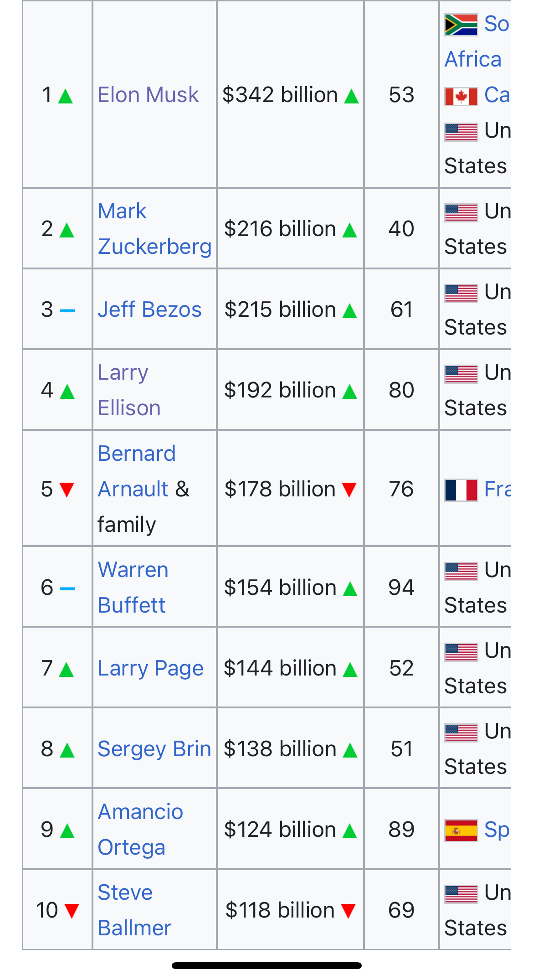Viewport: 533px width, 980px height.
Task: Tap the red down arrow after $118 billion
Action: pos(348,911)
